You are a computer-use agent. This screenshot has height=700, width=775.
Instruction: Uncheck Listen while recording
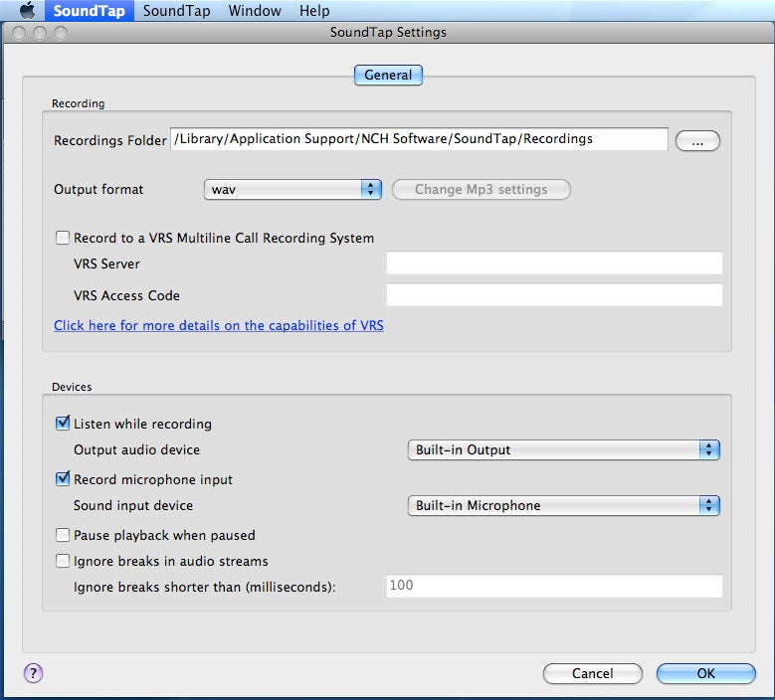(x=63, y=424)
